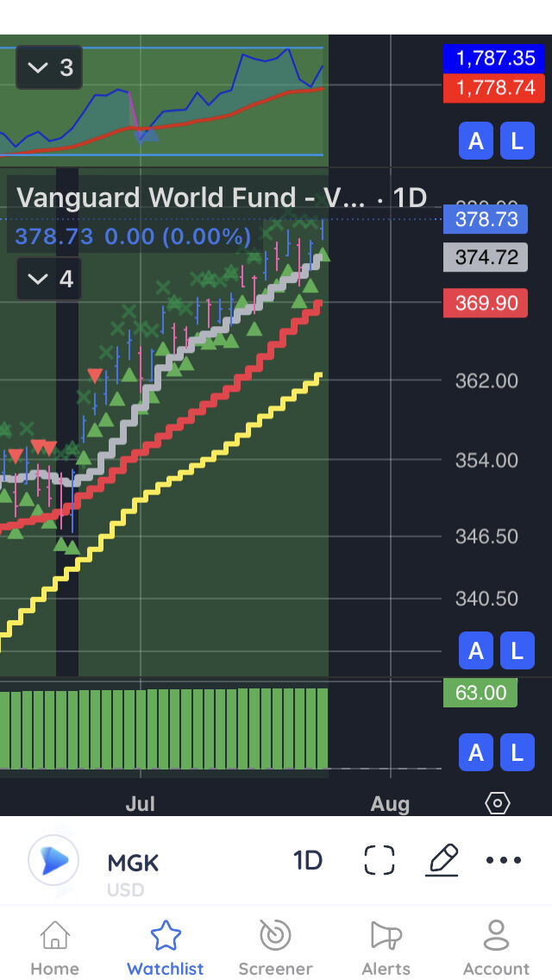Open the Alerts tab
This screenshot has height=980, width=552.
tap(386, 946)
